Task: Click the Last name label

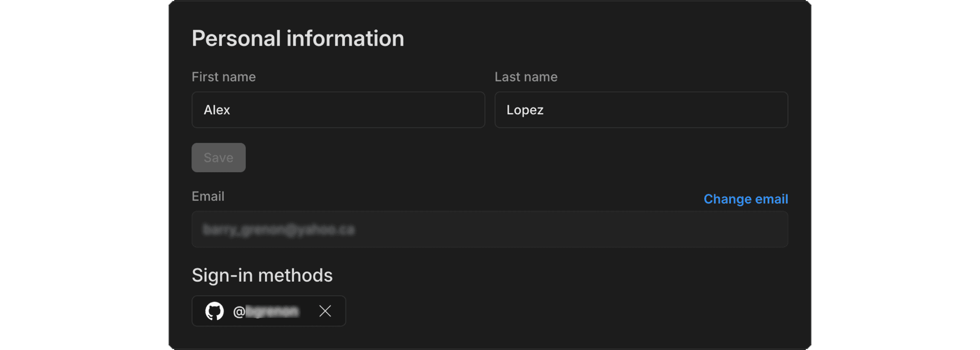Action: point(526,77)
